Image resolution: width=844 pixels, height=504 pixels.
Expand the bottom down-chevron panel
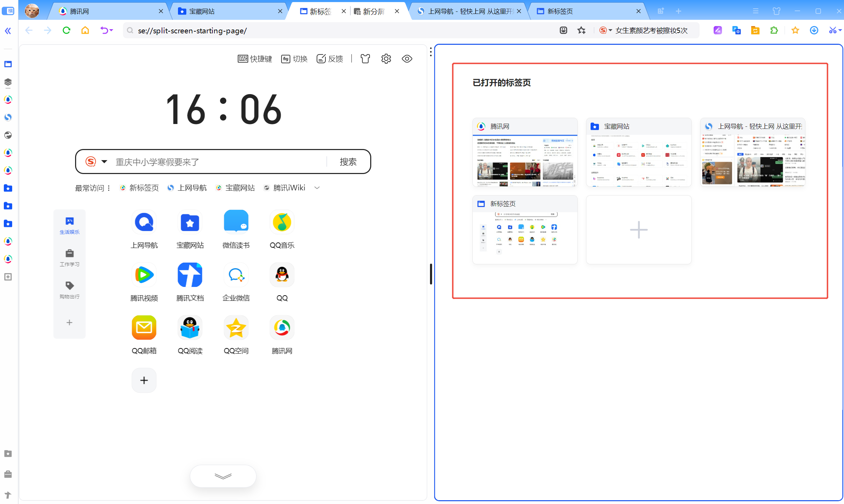223,476
